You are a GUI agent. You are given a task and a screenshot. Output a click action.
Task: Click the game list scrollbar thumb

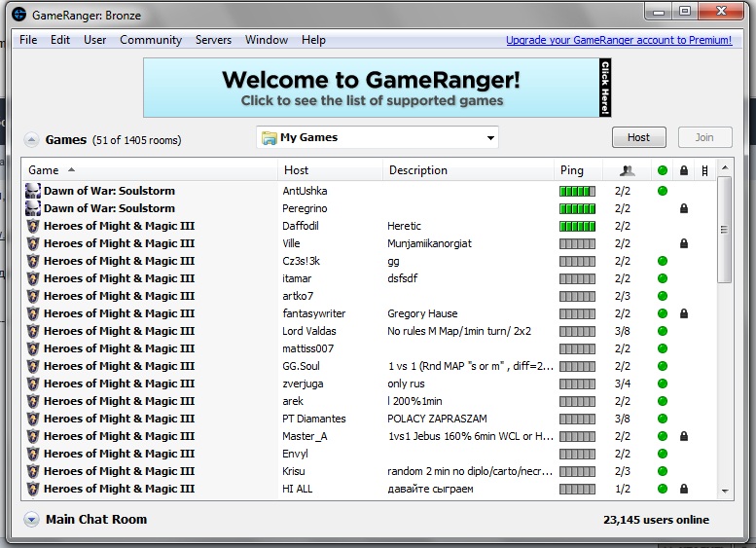coord(724,230)
